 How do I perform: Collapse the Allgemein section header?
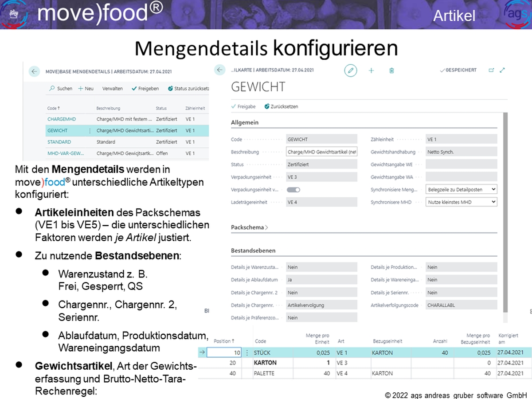point(245,122)
